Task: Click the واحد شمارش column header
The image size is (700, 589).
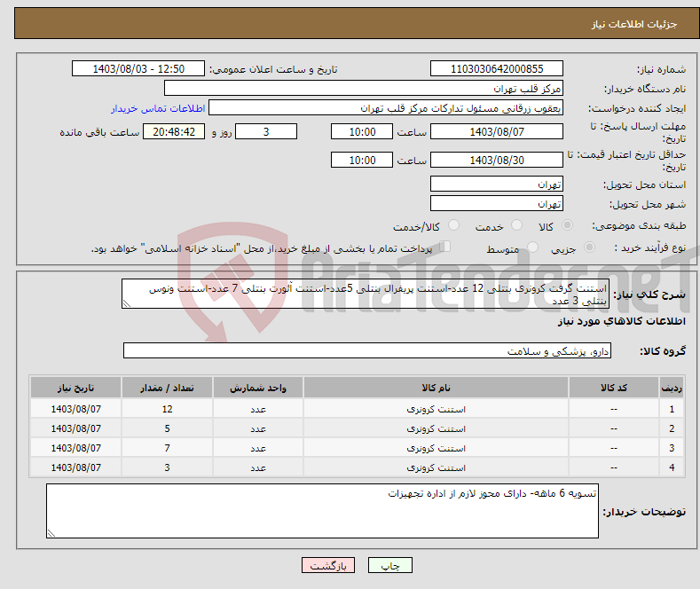Action: pyautogui.click(x=258, y=388)
